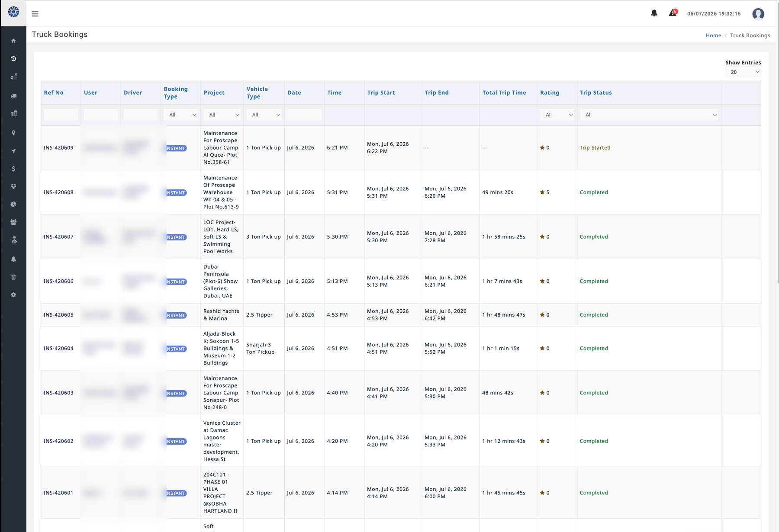Image resolution: width=779 pixels, height=532 pixels.
Task: Sort by the Trip Status column header
Action: coord(596,93)
